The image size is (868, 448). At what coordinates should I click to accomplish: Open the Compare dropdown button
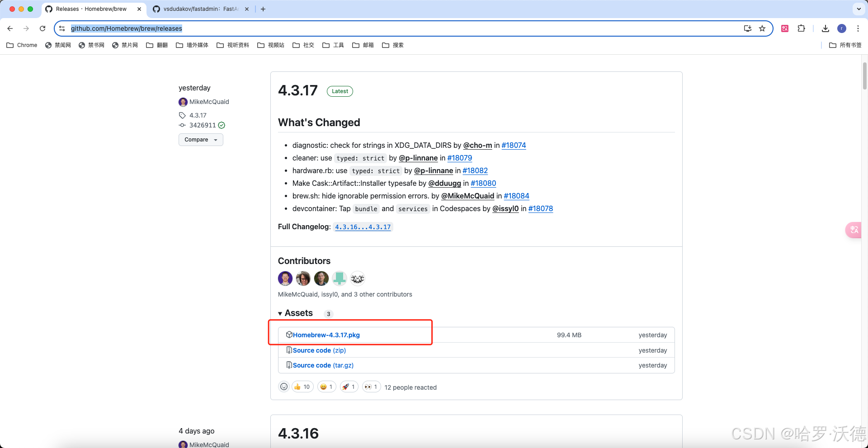click(x=201, y=140)
